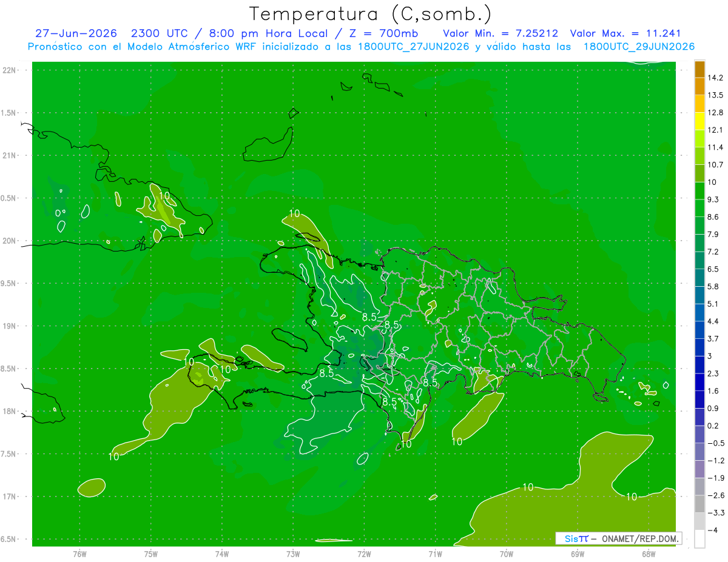This screenshot has width=728, height=562.
Task: Click legend value "-1.2"
Action: (716, 461)
